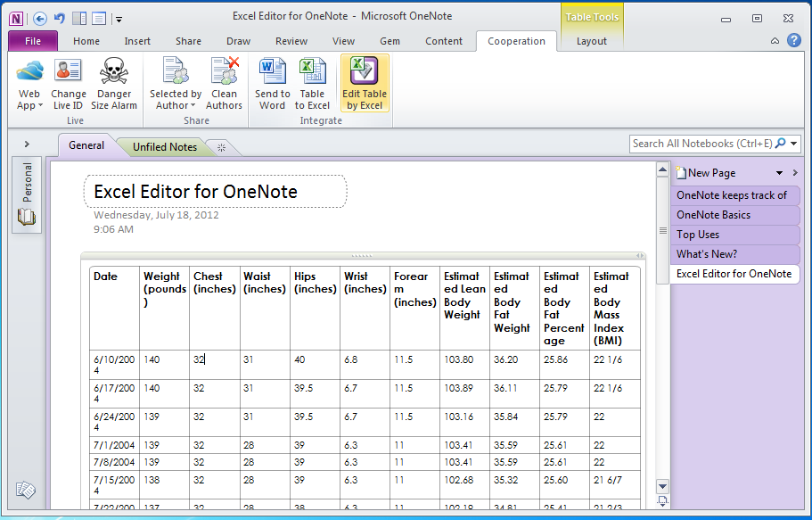This screenshot has height=520, width=812.
Task: Click Selected by Author icon
Action: pos(176,70)
